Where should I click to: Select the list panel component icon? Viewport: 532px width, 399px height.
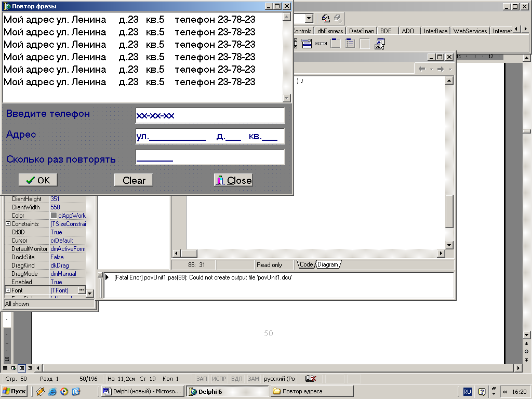[x=350, y=44]
